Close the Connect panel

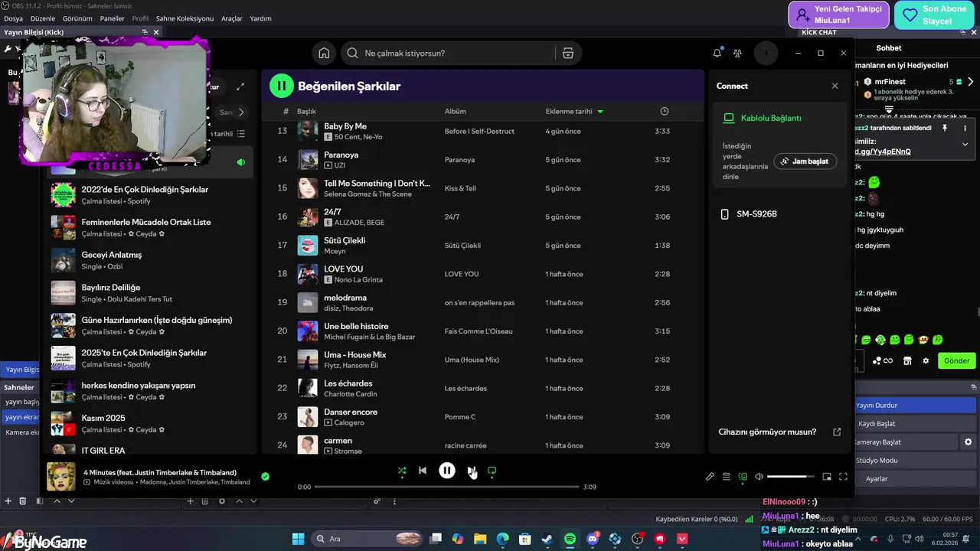tap(835, 86)
